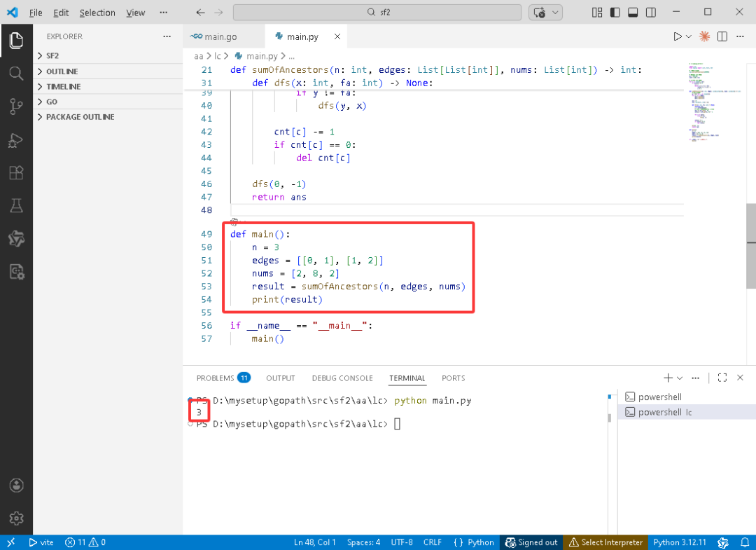The height and width of the screenshot is (550, 756).
Task: Switch to the OUTPUT panel tab
Action: pos(281,378)
